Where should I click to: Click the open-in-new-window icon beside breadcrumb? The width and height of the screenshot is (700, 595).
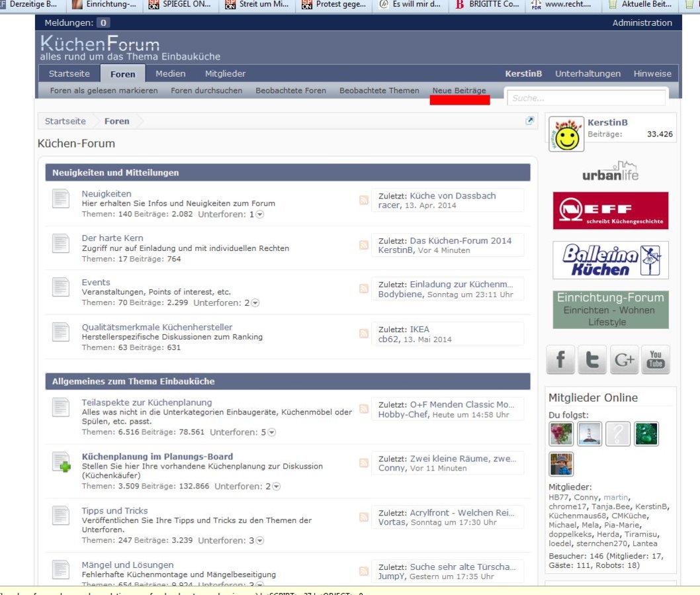pos(529,121)
